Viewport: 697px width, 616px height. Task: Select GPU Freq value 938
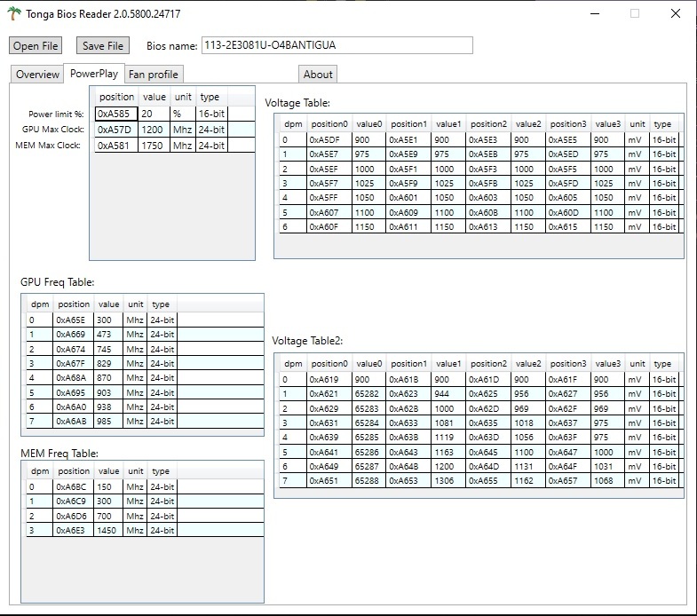click(108, 407)
